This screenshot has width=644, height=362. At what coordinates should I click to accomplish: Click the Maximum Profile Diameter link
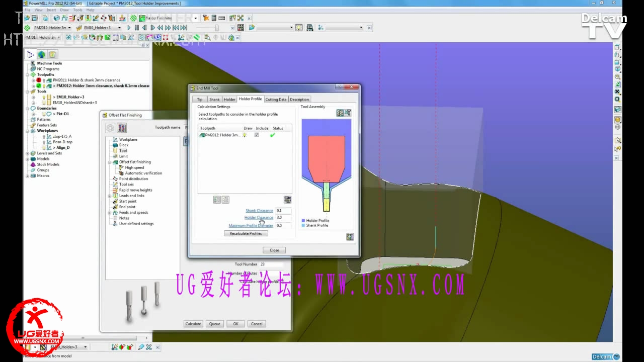click(x=251, y=226)
